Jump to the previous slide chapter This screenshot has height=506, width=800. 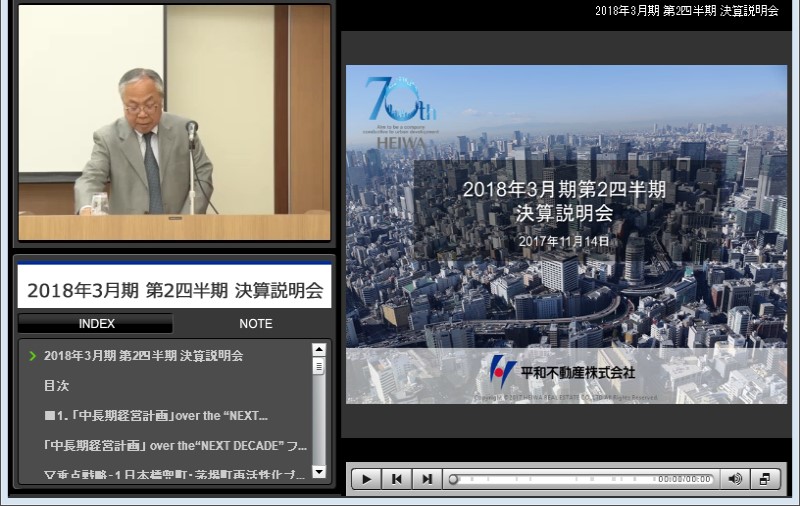coord(396,479)
